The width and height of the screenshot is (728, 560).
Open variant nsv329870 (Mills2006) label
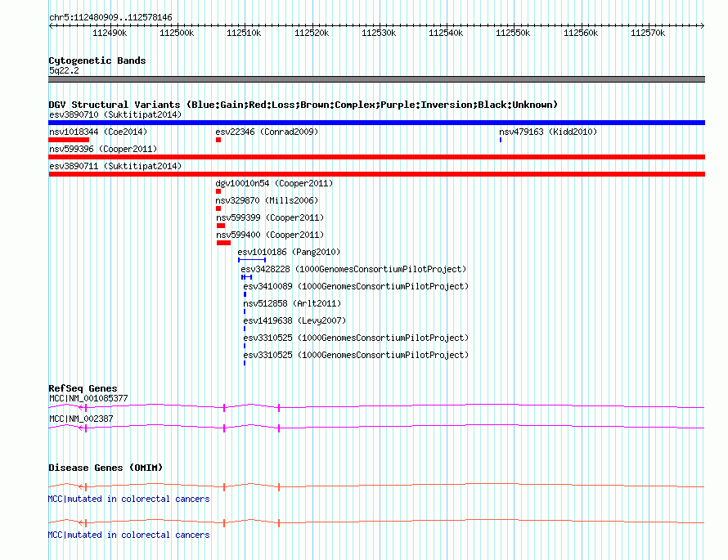[x=267, y=200]
